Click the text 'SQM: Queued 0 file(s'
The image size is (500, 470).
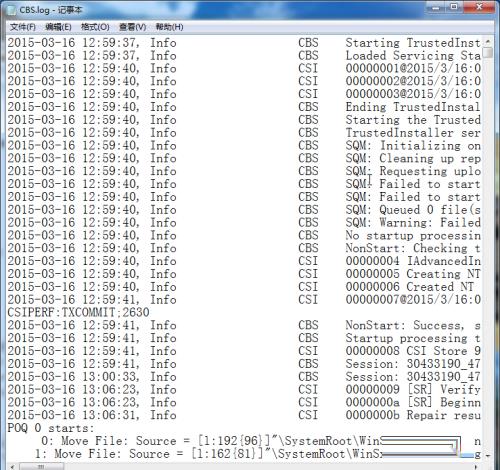[x=413, y=210]
